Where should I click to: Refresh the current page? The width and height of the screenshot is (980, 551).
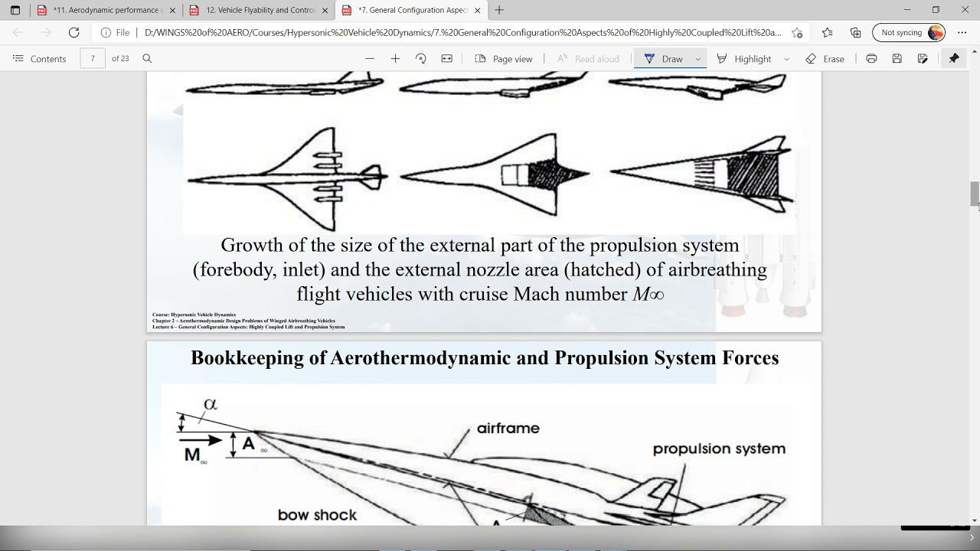pyautogui.click(x=74, y=33)
